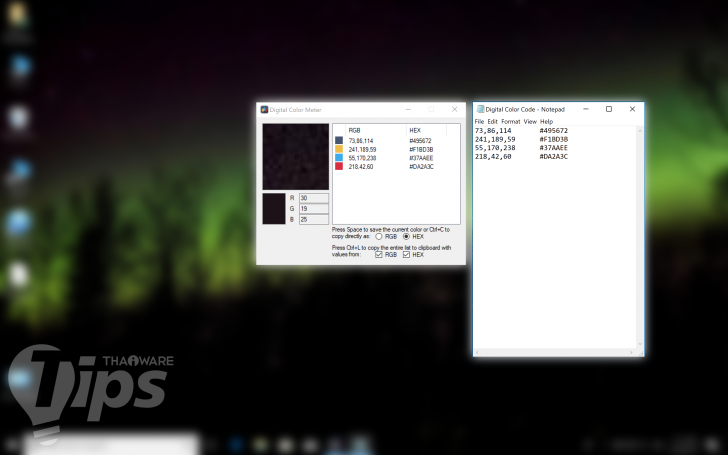Viewport: 728px width, 455px height.
Task: Place cursor on #DA2A3C in Notepad
Action: pyautogui.click(x=553, y=157)
